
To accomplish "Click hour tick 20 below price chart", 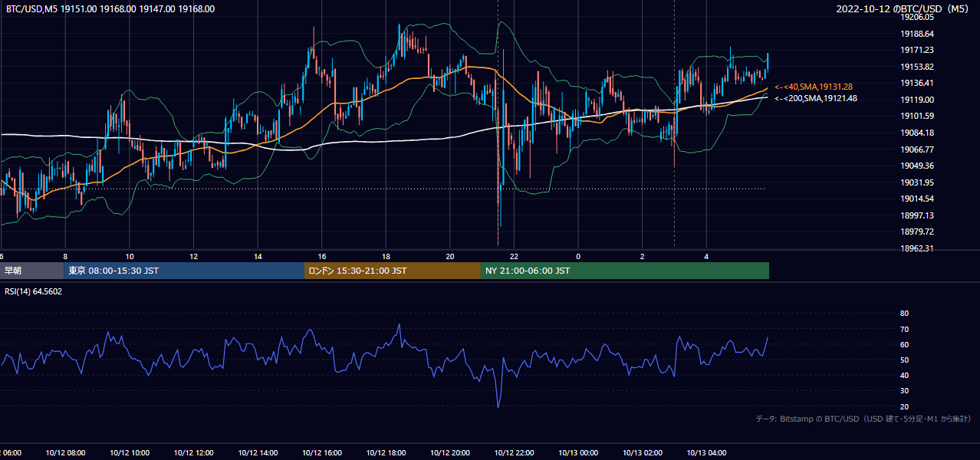I will click(450, 256).
